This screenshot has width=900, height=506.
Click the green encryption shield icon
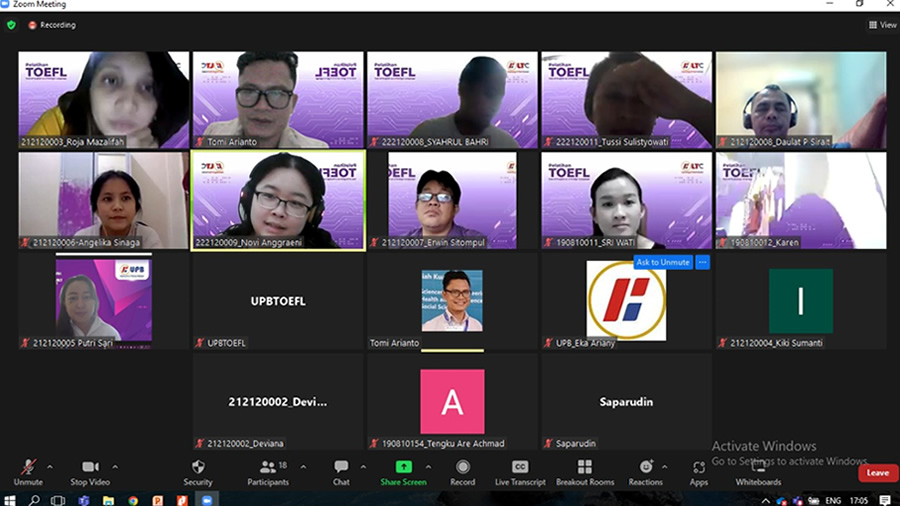11,25
